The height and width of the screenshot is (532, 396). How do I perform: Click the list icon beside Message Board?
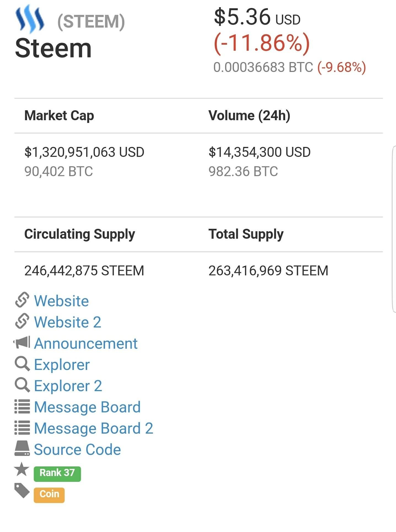coord(22,407)
